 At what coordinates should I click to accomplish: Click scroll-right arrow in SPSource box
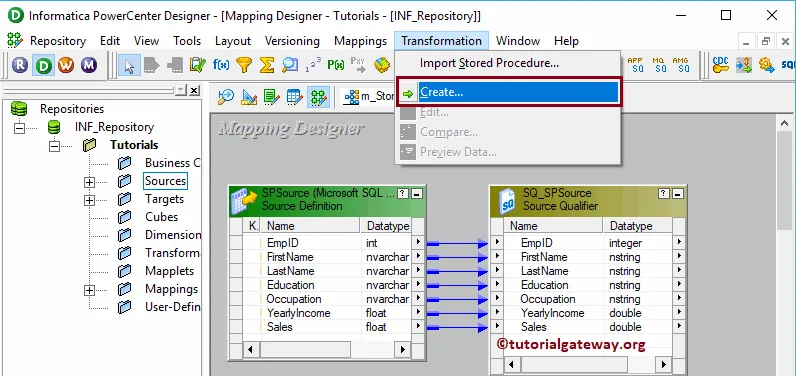403,349
